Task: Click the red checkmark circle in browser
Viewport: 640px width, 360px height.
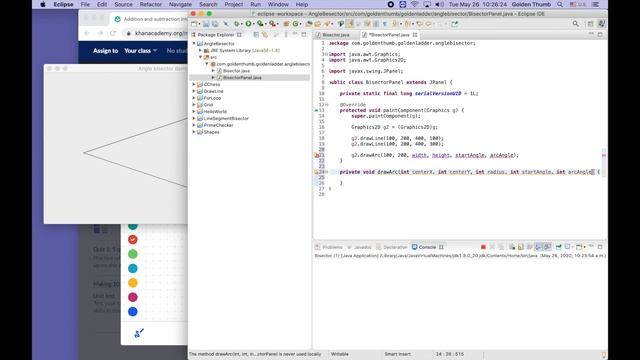Action: tap(133, 240)
